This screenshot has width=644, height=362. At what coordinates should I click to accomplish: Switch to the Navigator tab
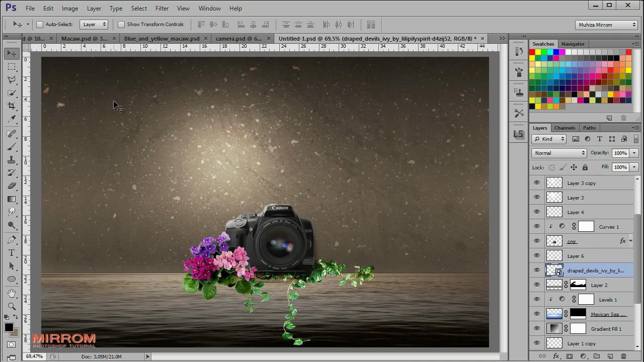pos(573,44)
